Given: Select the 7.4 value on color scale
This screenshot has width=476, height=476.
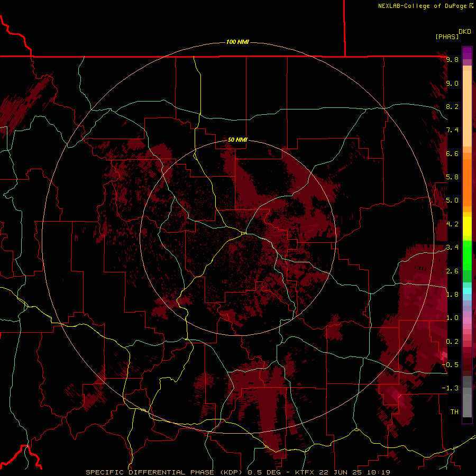Looking at the screenshot, I should (452, 130).
